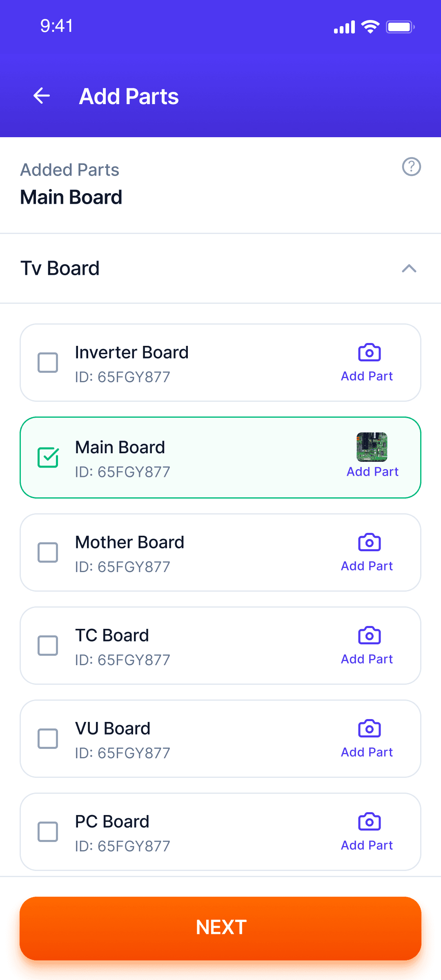Tap the camera icon for Inverter Board

370,352
